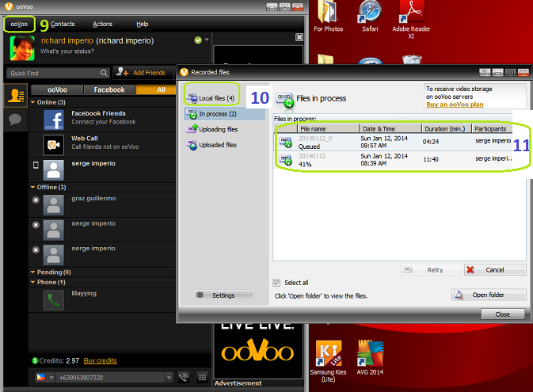Open the chat messages side tab icon
Image resolution: width=533 pixels, height=392 pixels.
click(15, 120)
